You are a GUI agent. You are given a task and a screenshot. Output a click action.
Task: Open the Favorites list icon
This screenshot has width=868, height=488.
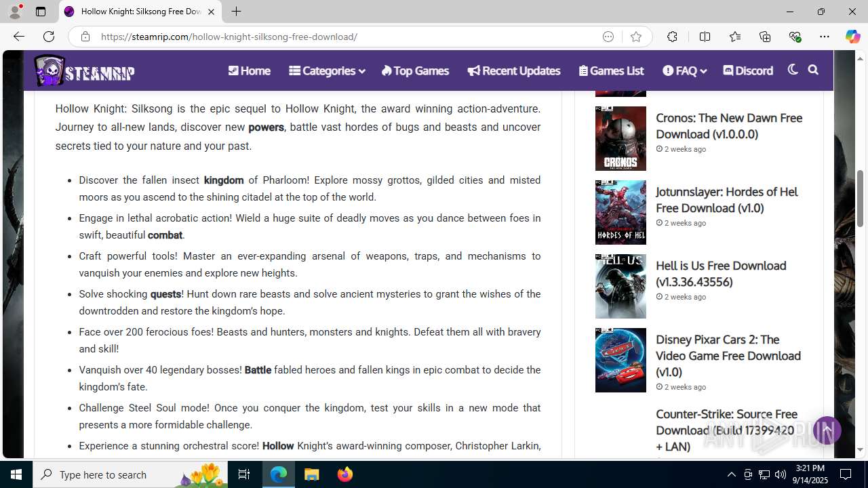(x=735, y=37)
